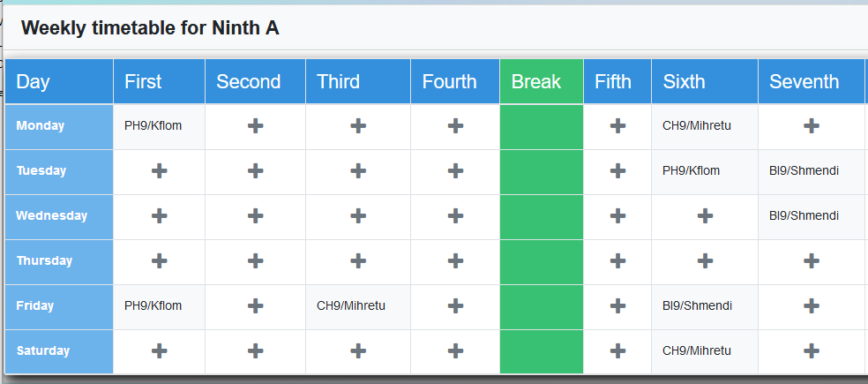
Task: Add a class in Wednesday's Third period
Action: click(x=358, y=215)
